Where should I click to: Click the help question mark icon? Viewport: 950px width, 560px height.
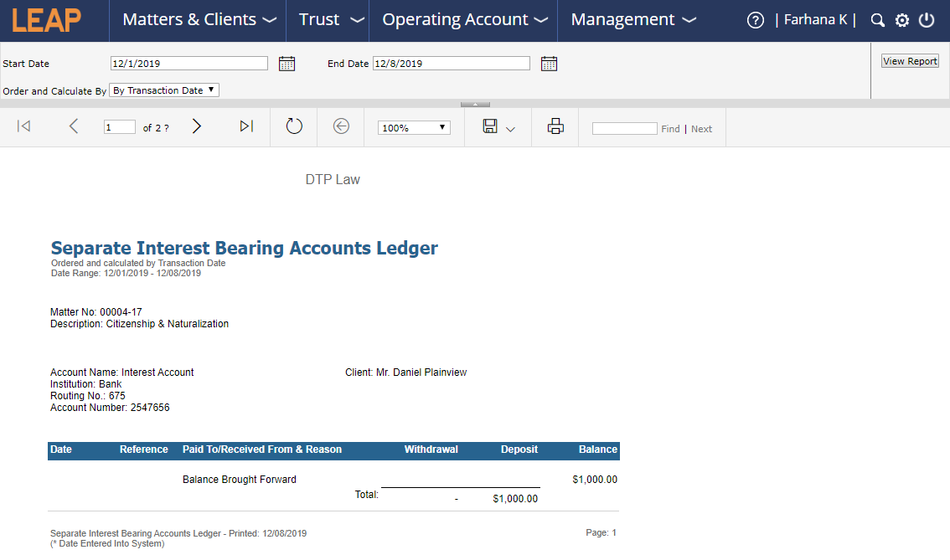[x=755, y=19]
